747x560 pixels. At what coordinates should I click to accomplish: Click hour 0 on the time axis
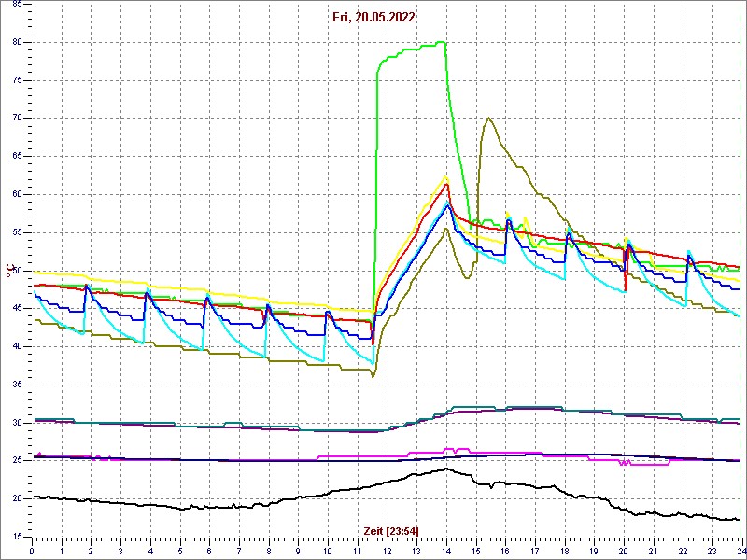[x=32, y=551]
